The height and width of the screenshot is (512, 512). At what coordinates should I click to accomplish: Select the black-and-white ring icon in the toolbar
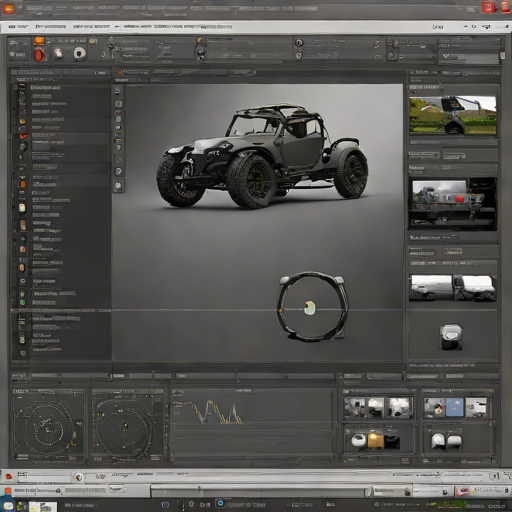(x=79, y=53)
